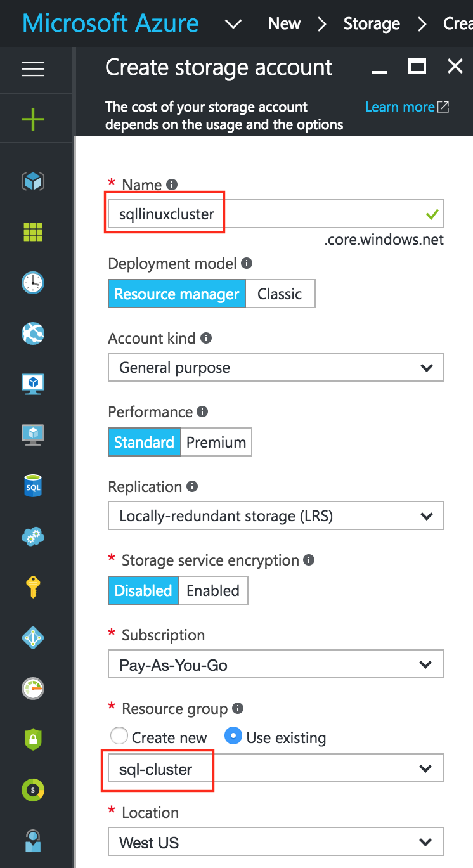The image size is (473, 868).
Task: Open Security Center shield icon
Action: [32, 739]
